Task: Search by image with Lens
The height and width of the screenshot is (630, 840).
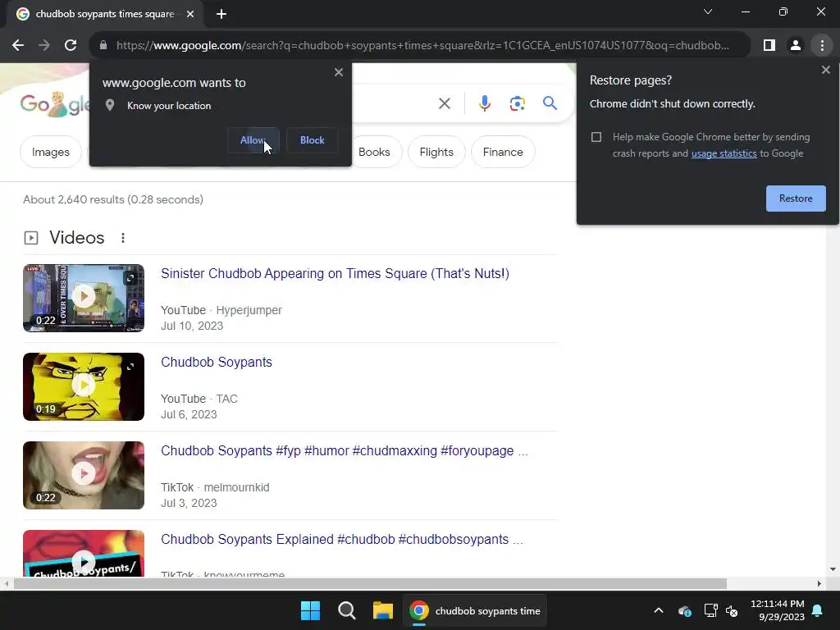Action: pos(518,103)
